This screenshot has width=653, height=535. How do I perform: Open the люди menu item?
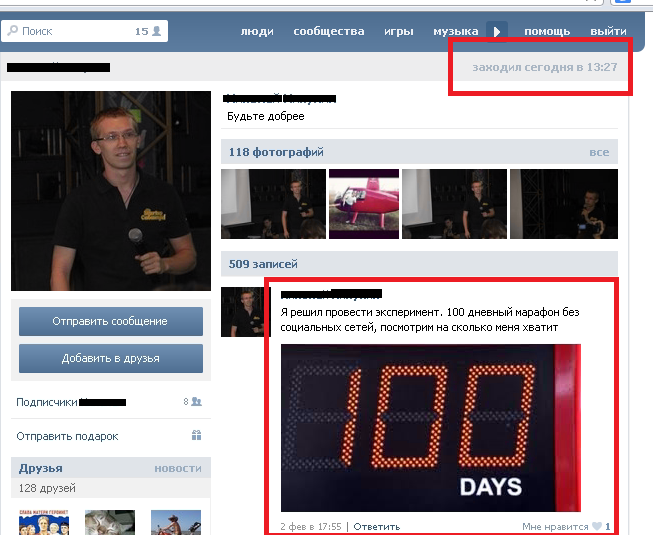[x=257, y=31]
